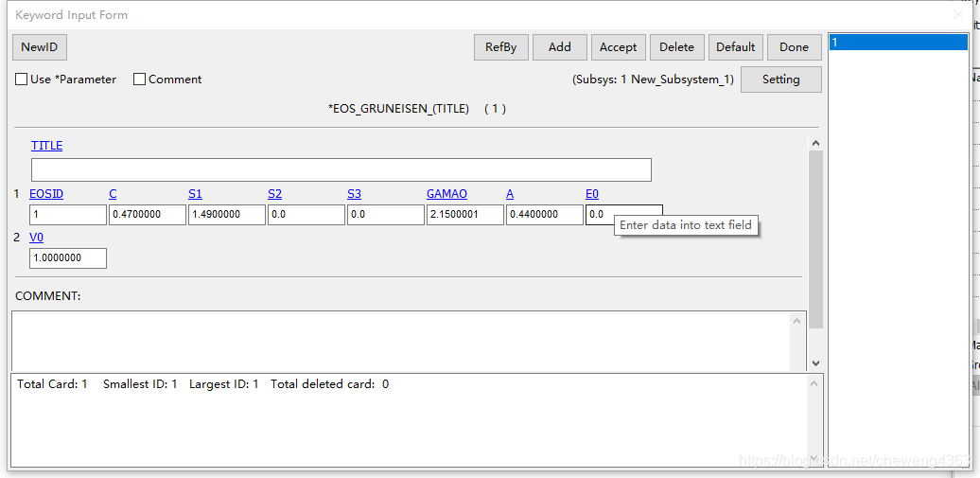Edit the C field value 0.4700000
980x478 pixels.
[x=148, y=215]
